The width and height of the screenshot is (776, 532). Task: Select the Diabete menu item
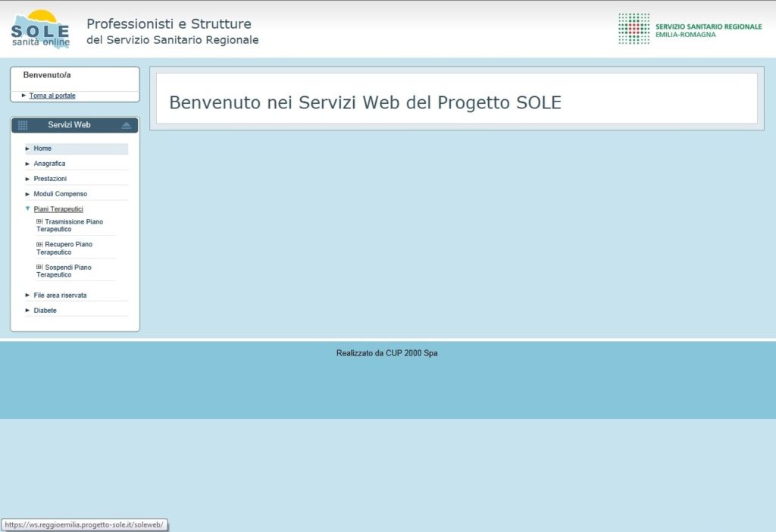click(x=45, y=311)
